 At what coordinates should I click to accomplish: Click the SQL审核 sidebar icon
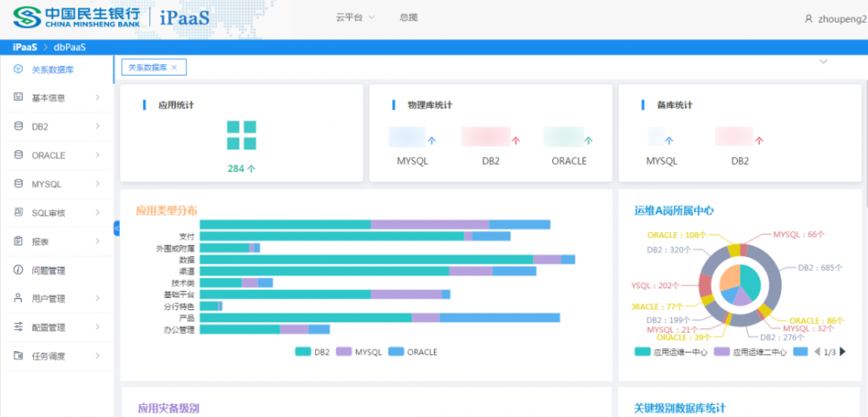(x=18, y=213)
